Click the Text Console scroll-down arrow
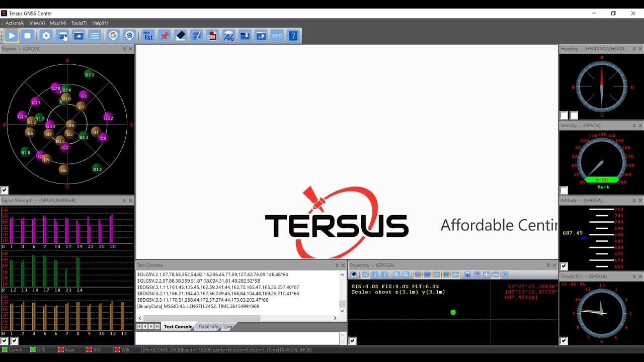This screenshot has height=362, width=644. [x=343, y=311]
